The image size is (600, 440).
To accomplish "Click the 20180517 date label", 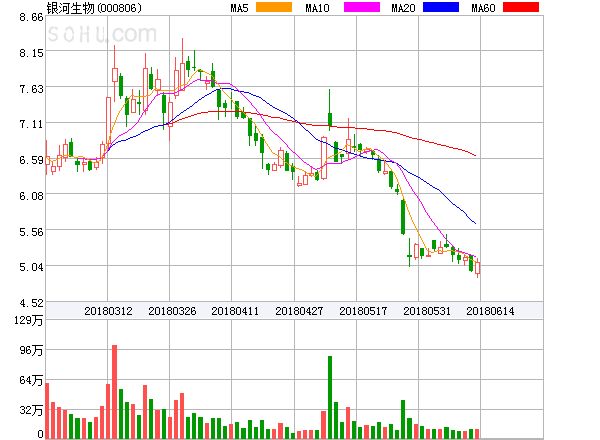I will pos(363,311).
